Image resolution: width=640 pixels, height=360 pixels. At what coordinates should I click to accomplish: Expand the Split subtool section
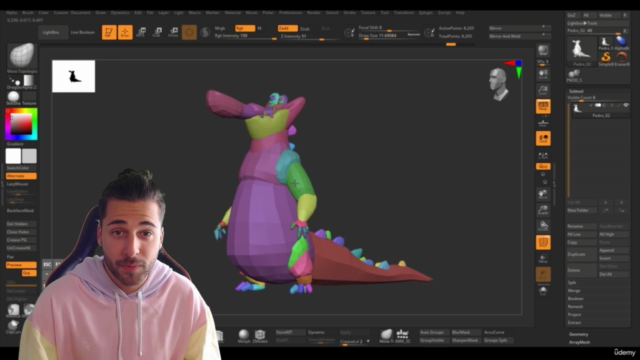click(x=572, y=282)
